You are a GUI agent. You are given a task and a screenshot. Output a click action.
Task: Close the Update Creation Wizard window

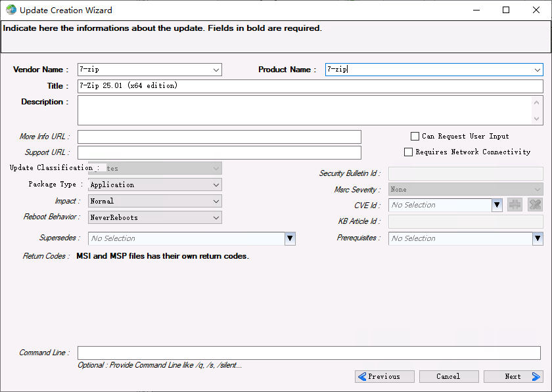(x=536, y=10)
